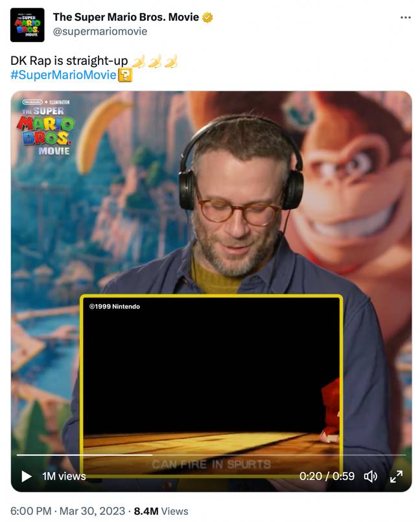
Task: Open the 6:00 PM Mar 30, 2023 timestamp
Action: (x=67, y=511)
